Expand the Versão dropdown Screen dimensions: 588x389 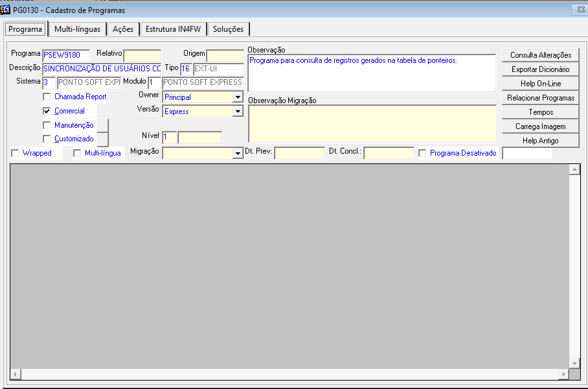[238, 112]
